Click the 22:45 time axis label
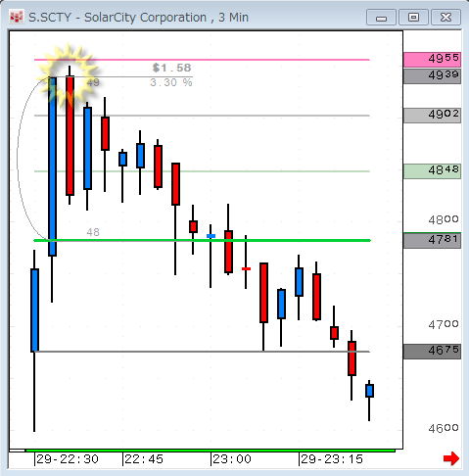 pos(144,459)
